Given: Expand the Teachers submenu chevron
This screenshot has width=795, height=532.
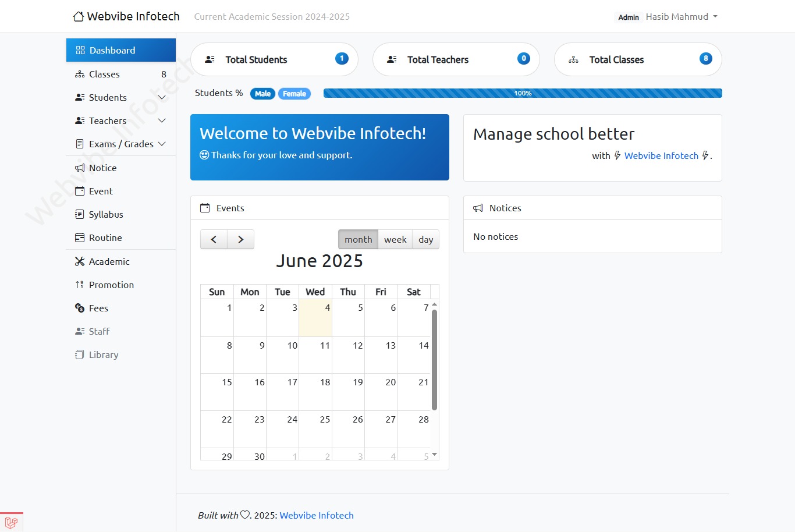Looking at the screenshot, I should 162,121.
